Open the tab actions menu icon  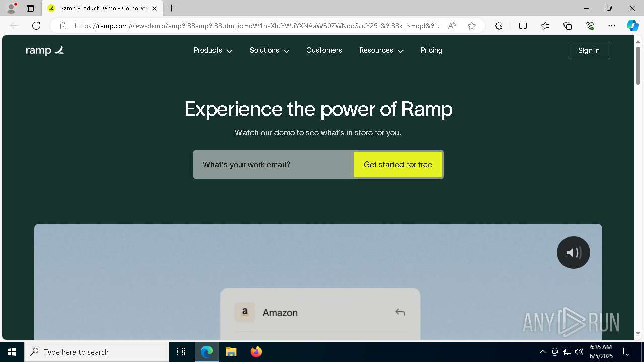click(30, 8)
